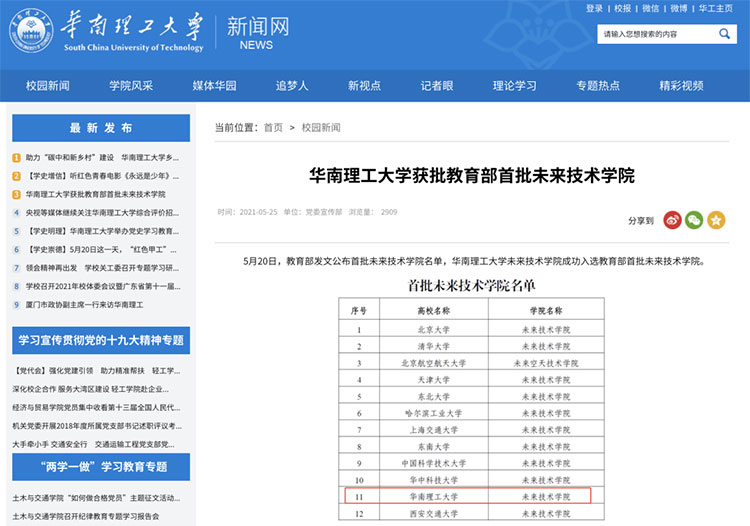Open the 媒体华园 navigation menu
This screenshot has height=526, width=750.
coord(214,86)
